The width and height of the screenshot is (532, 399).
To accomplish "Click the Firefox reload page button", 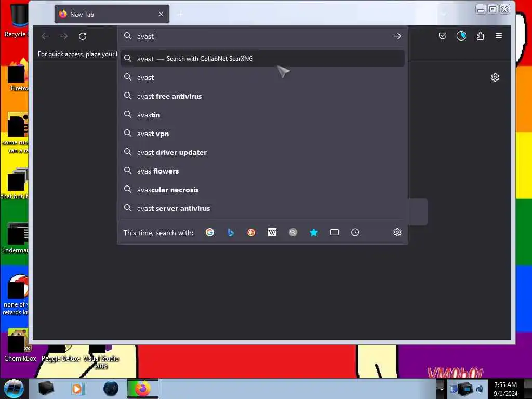I will point(83,36).
